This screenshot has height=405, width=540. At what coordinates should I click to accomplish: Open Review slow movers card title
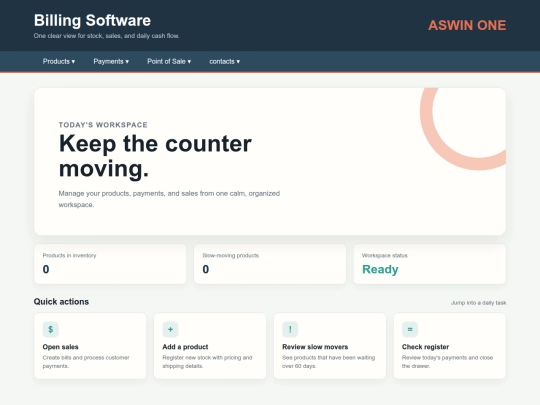315,347
